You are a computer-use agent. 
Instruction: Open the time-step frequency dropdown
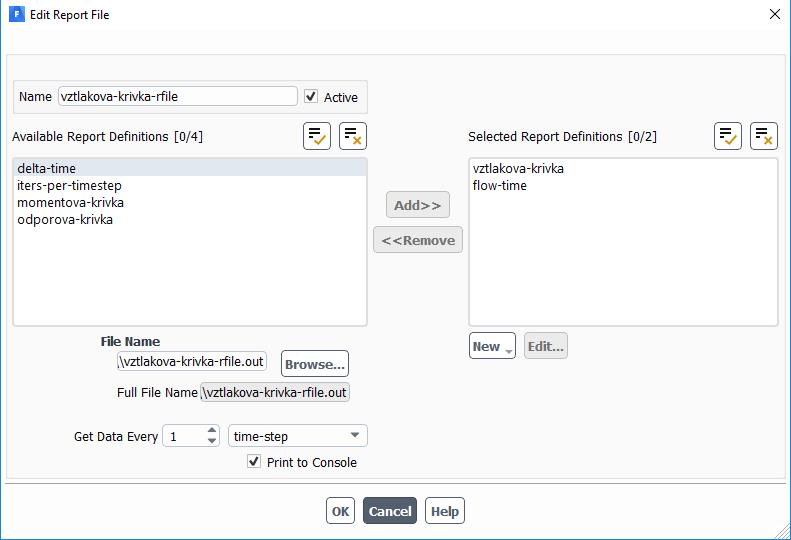(x=298, y=436)
